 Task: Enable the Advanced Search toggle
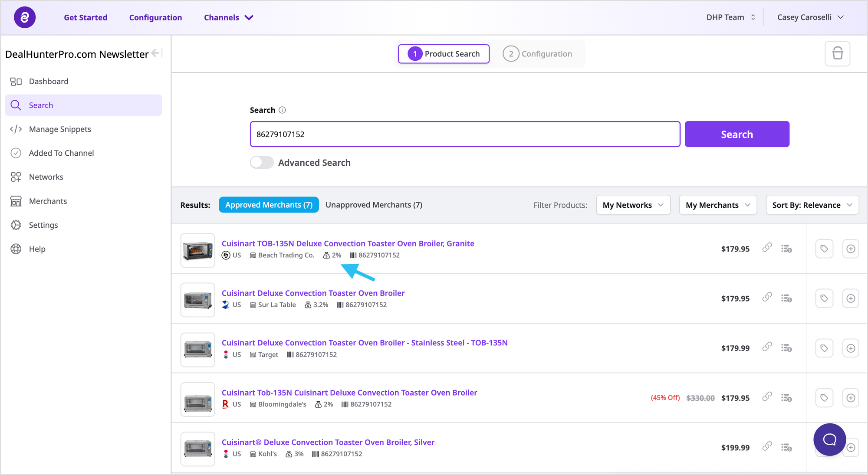click(262, 163)
